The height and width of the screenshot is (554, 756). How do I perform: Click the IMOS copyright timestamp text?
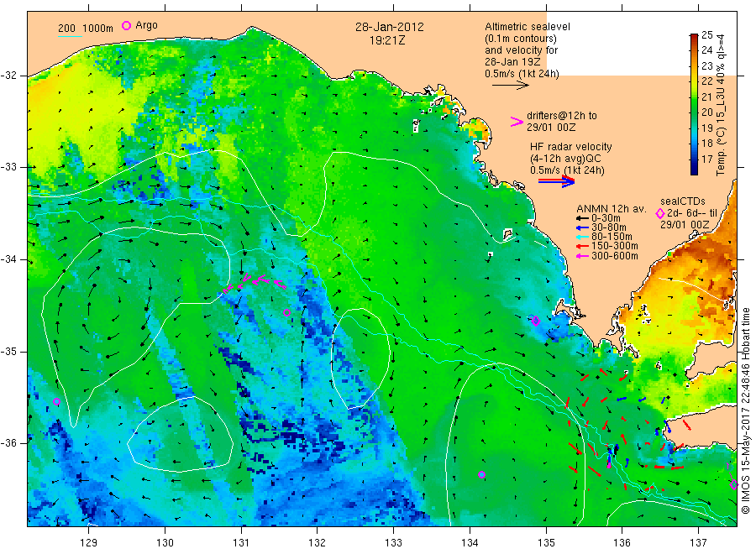[x=746, y=411]
